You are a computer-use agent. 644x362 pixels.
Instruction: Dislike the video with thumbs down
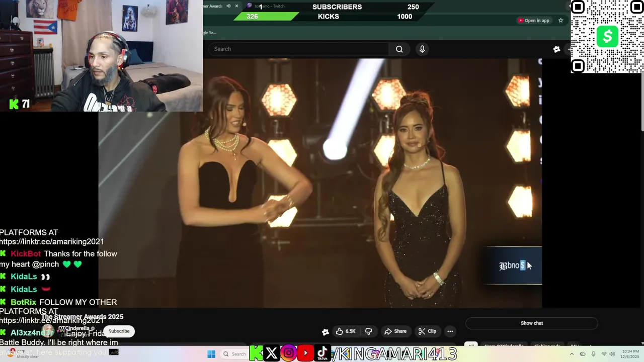368,331
